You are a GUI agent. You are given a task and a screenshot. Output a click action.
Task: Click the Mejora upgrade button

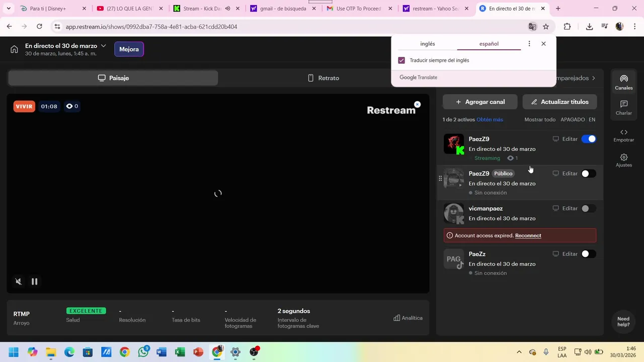click(129, 49)
